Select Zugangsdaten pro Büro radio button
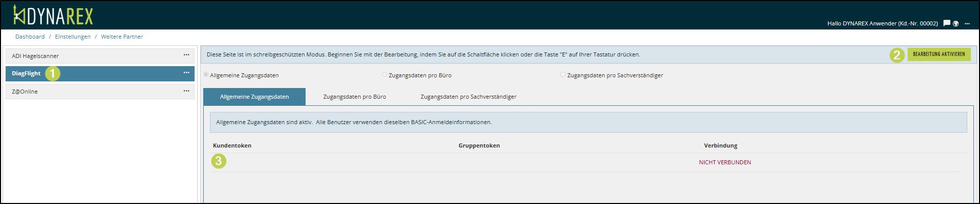The height and width of the screenshot is (204, 980). pyautogui.click(x=385, y=75)
